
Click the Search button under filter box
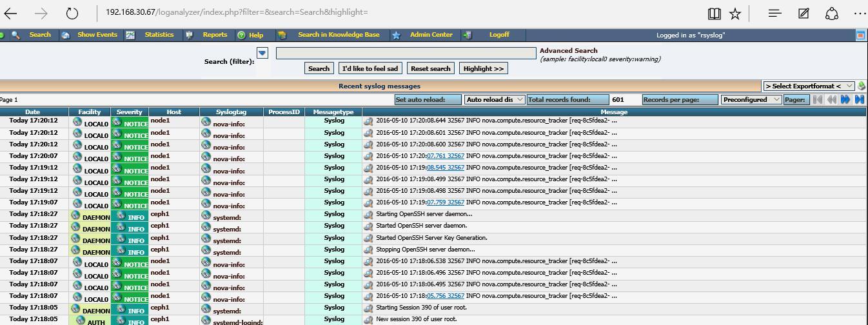pyautogui.click(x=319, y=68)
